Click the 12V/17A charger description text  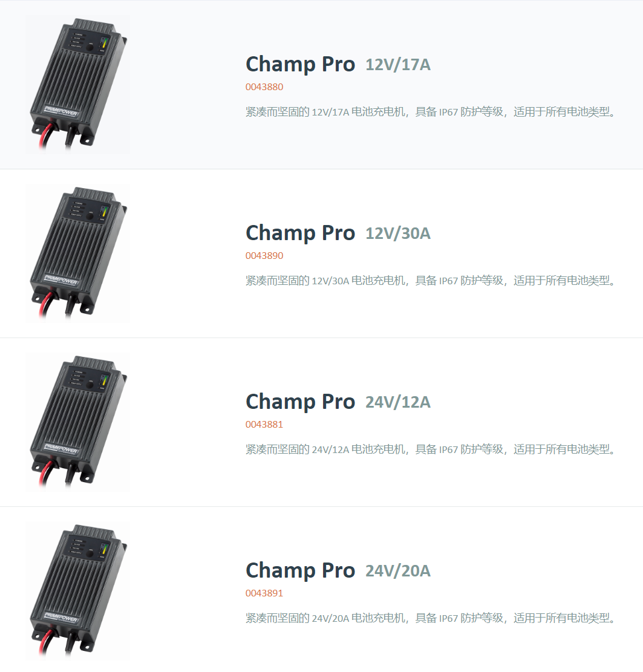pyautogui.click(x=431, y=112)
